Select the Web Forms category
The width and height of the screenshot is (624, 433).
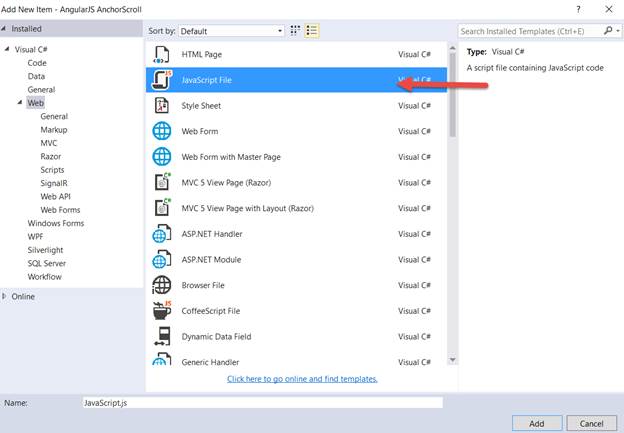[60, 210]
